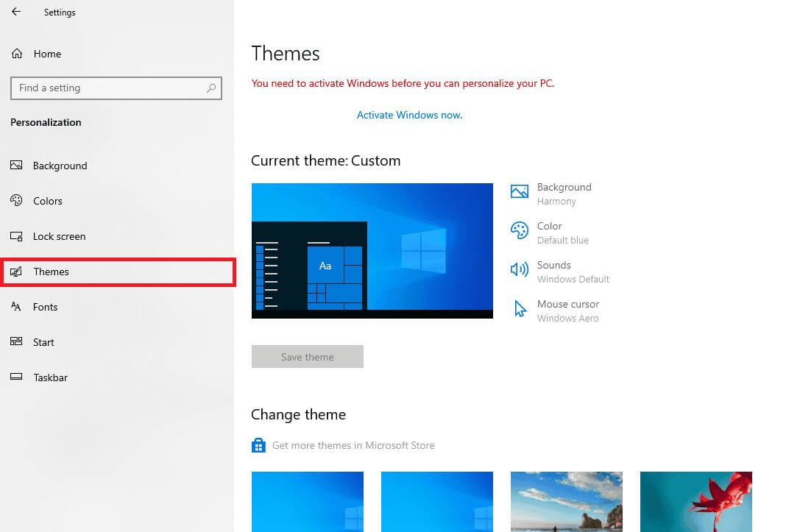Click the Colors palette icon in sidebar
The image size is (800, 532).
(x=16, y=200)
